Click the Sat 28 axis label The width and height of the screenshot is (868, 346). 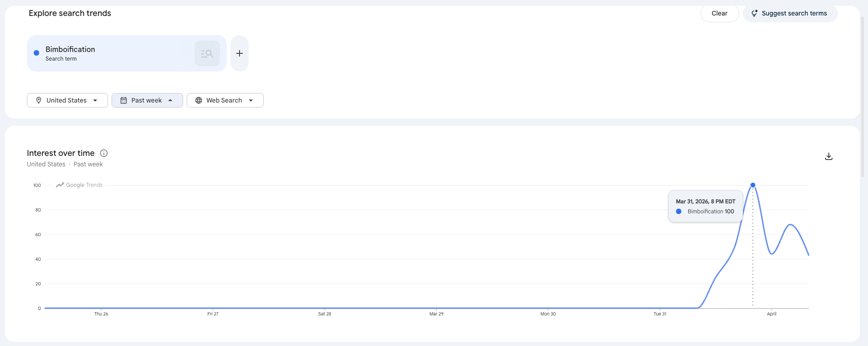pyautogui.click(x=325, y=314)
